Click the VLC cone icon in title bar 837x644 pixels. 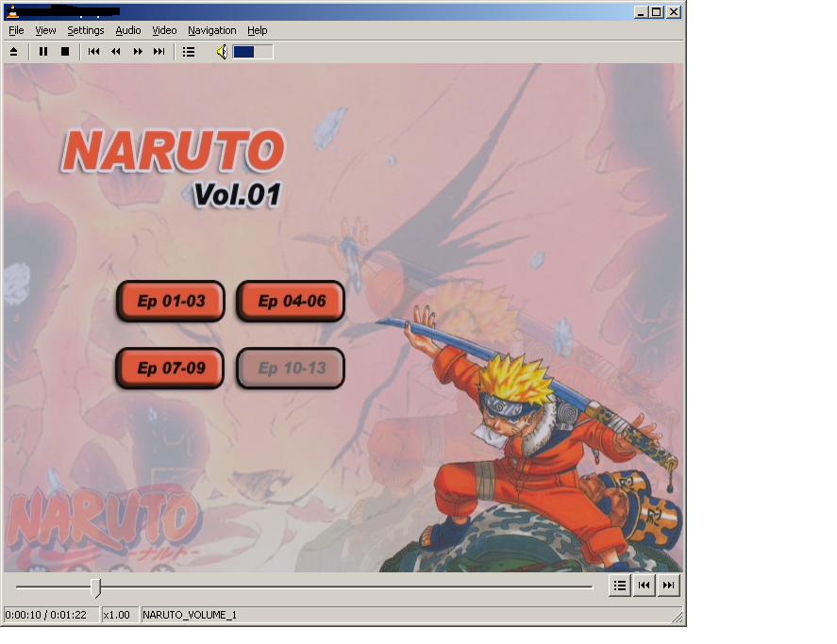pos(13,11)
